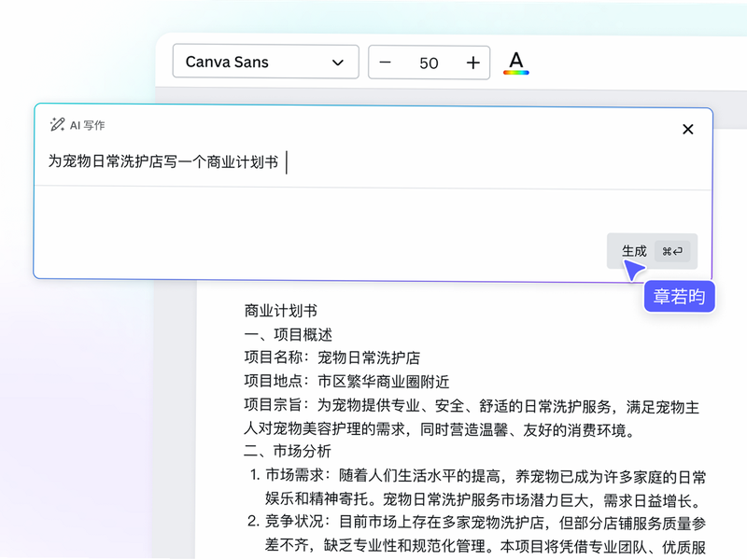Viewport: 747px width, 560px height.
Task: Click the font size value 50
Action: [429, 63]
